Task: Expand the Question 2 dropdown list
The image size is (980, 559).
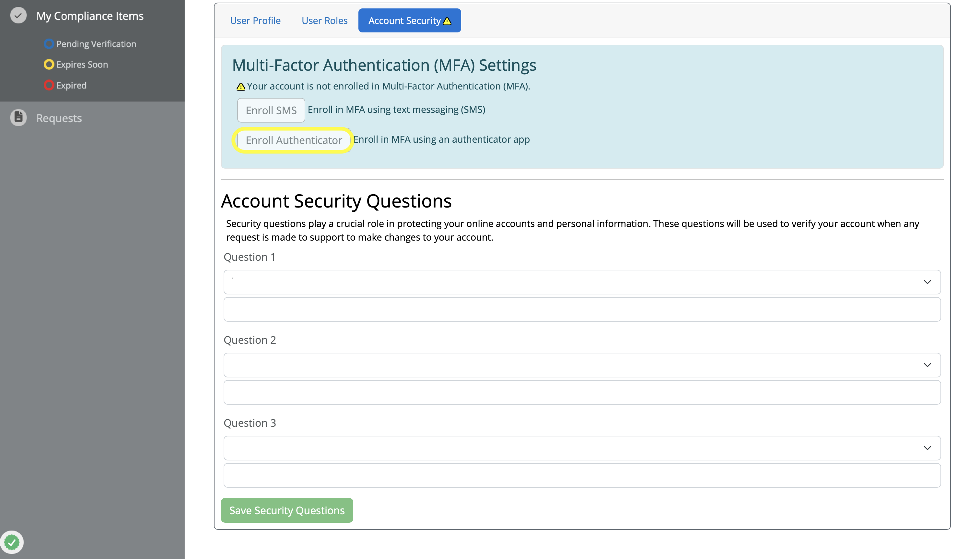Action: click(582, 365)
